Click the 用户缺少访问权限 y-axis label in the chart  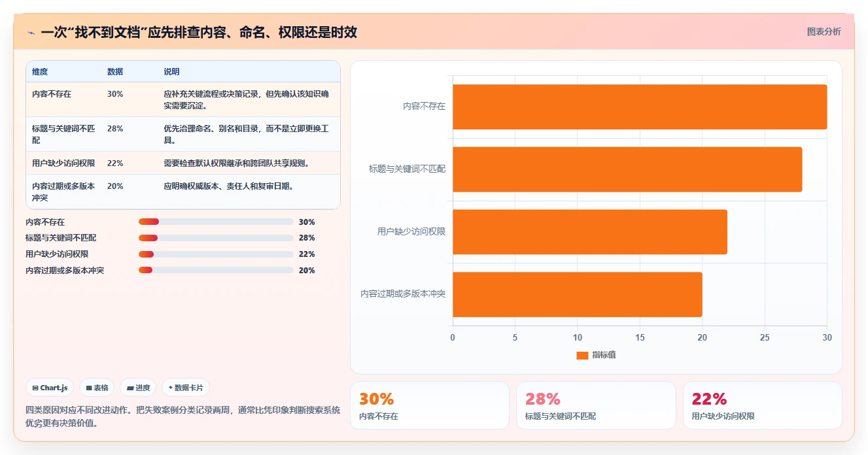point(411,231)
